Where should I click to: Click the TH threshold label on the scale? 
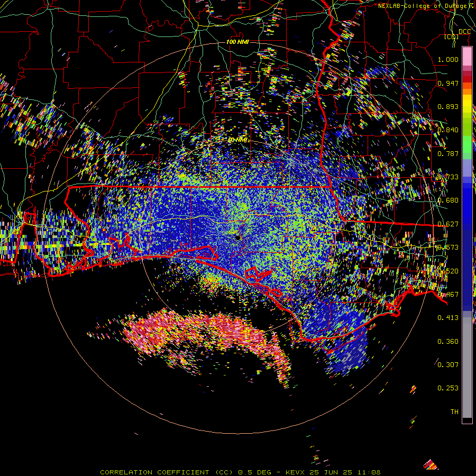point(454,411)
